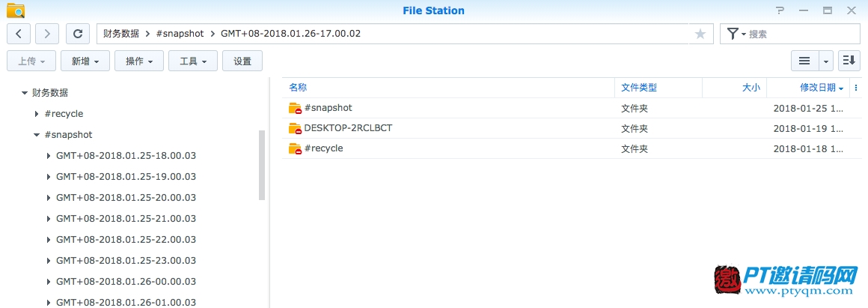Refresh the current folder listing

point(78,34)
